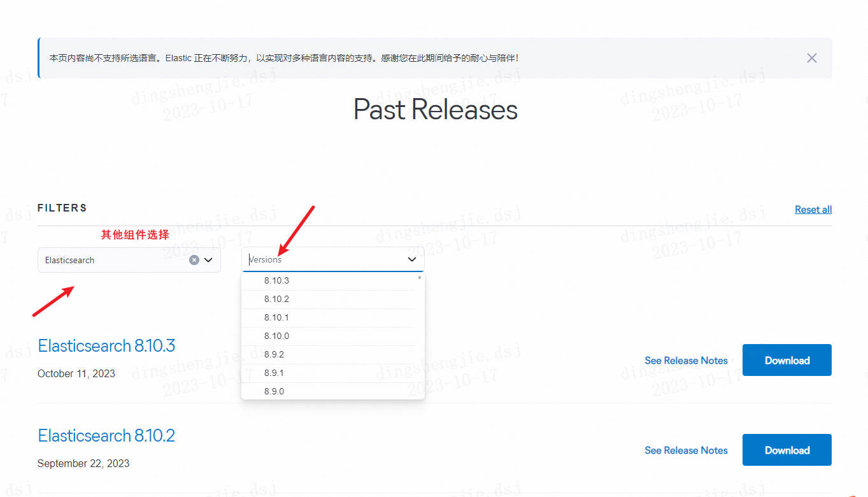Viewport: 868px width, 497px height.
Task: Click the version list scrollbar thumb
Action: [419, 278]
